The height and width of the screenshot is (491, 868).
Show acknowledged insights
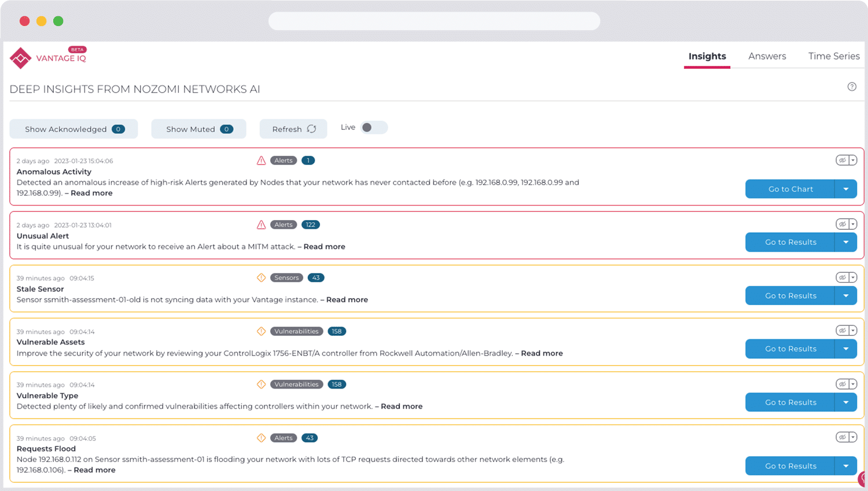pos(73,129)
